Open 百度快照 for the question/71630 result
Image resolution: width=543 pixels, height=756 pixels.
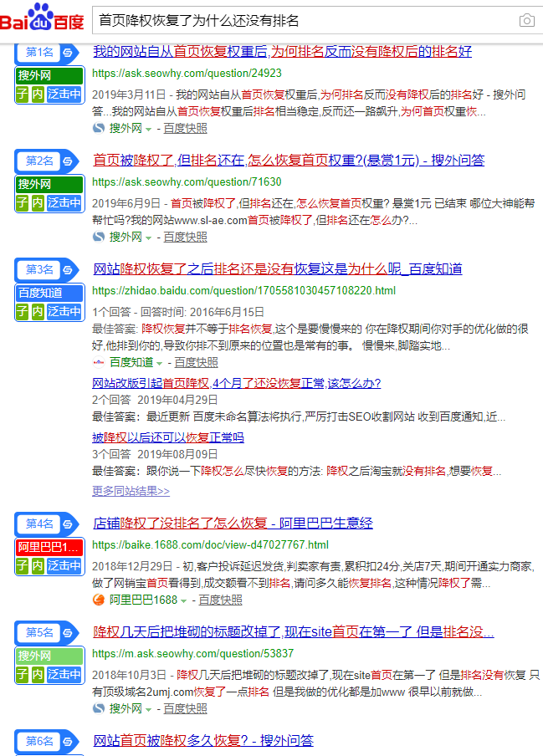pyautogui.click(x=185, y=237)
